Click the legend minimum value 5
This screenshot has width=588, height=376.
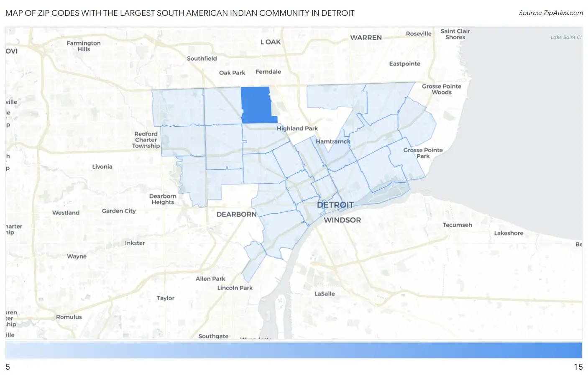8,367
